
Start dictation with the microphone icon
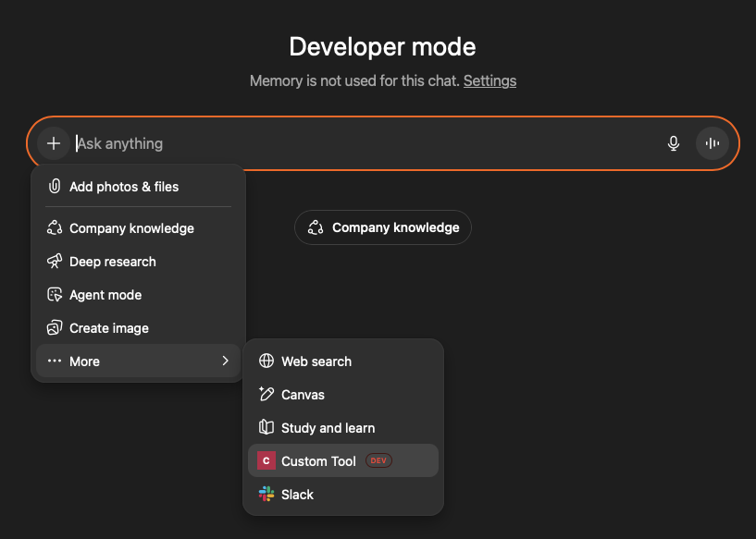674,143
